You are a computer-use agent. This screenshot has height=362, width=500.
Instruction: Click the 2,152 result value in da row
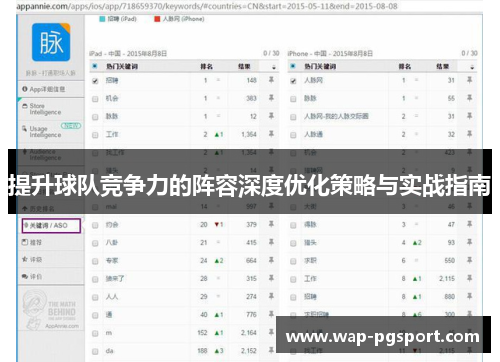[249, 351]
